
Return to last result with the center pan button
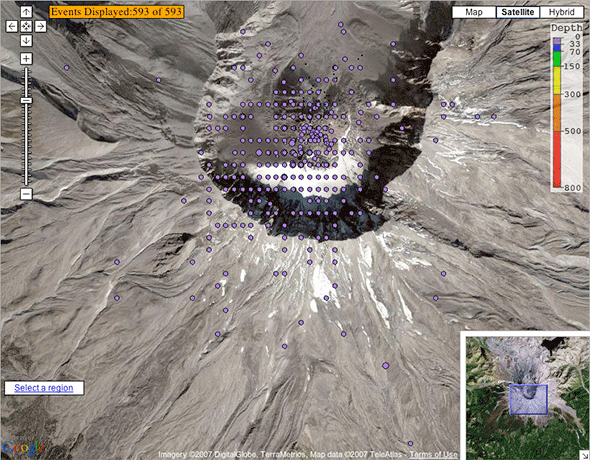(x=26, y=26)
